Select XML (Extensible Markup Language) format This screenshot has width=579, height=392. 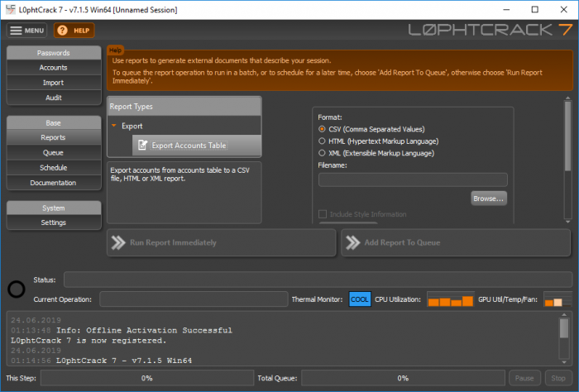coord(323,153)
